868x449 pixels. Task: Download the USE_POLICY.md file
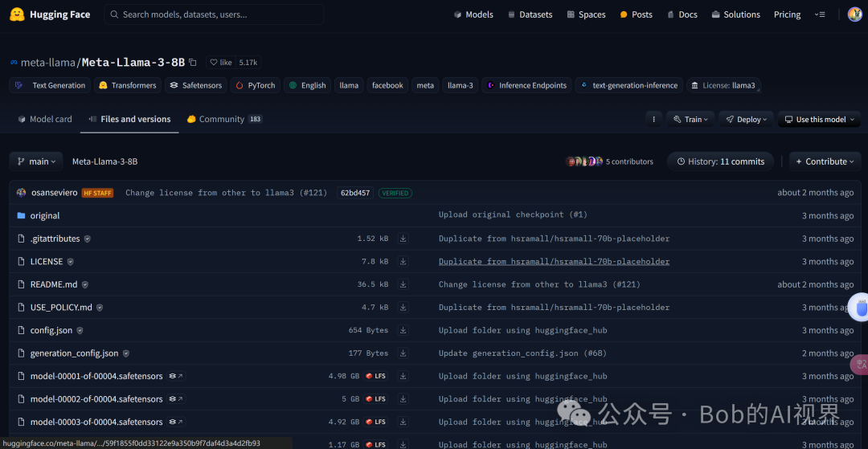pyautogui.click(x=403, y=308)
